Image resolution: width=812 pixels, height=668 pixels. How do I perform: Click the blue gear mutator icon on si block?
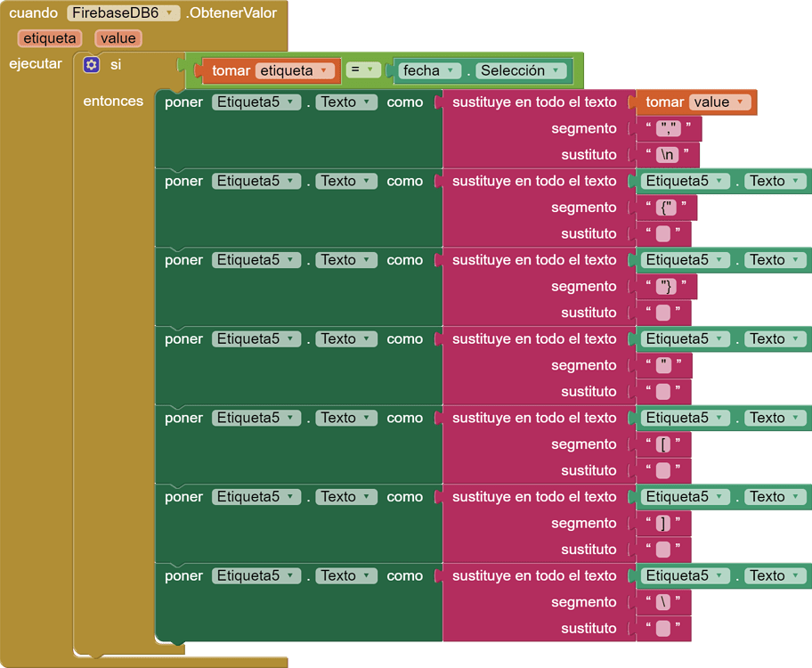click(x=91, y=64)
